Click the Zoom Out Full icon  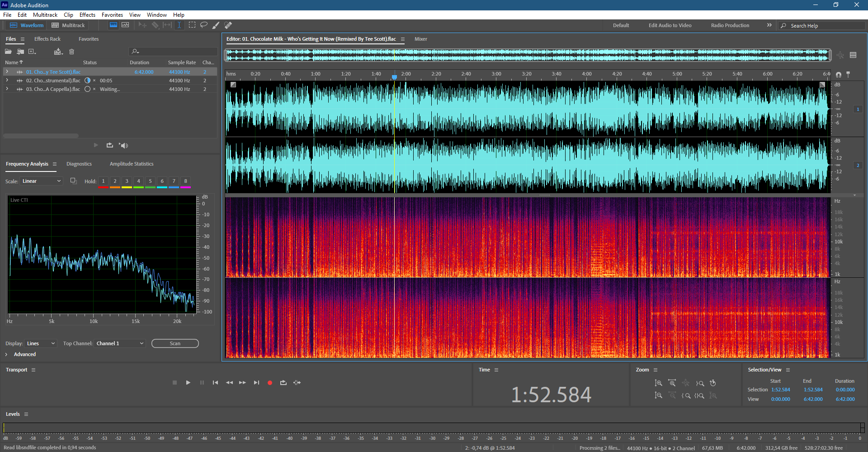686,383
